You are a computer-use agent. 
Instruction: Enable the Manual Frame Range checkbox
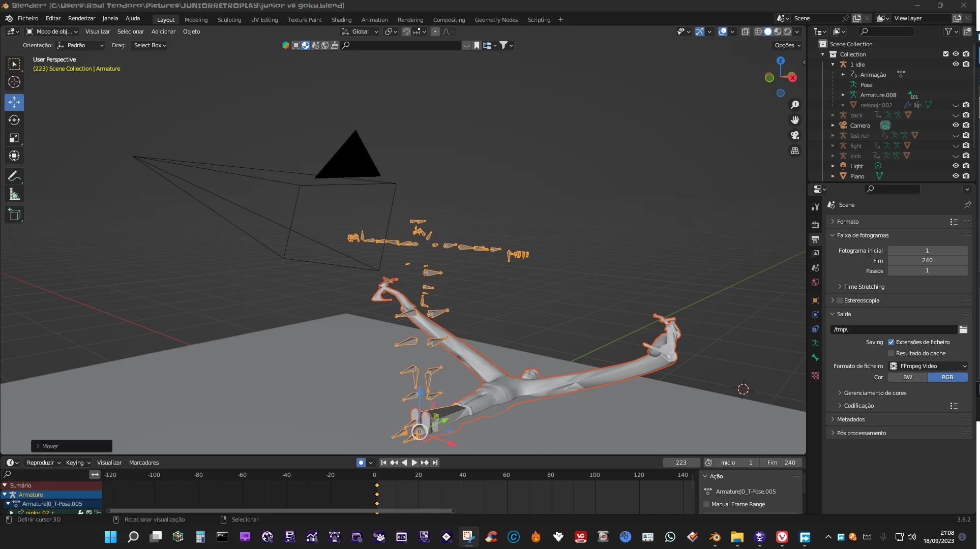point(706,504)
